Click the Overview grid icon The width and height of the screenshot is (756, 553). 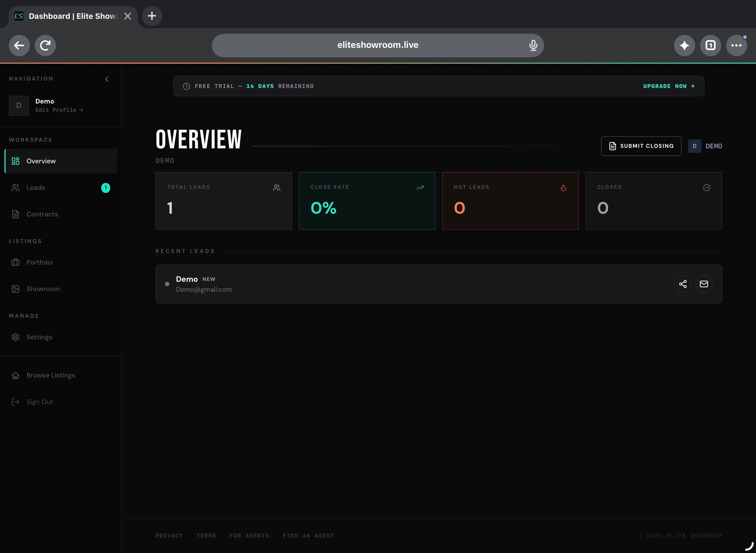click(15, 161)
